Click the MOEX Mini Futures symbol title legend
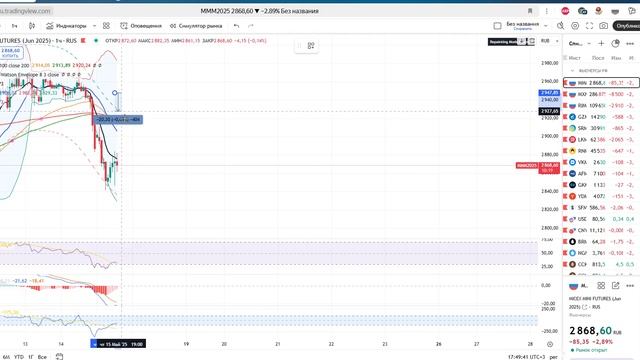Viewport: 640px width, 360px height. (x=38, y=41)
